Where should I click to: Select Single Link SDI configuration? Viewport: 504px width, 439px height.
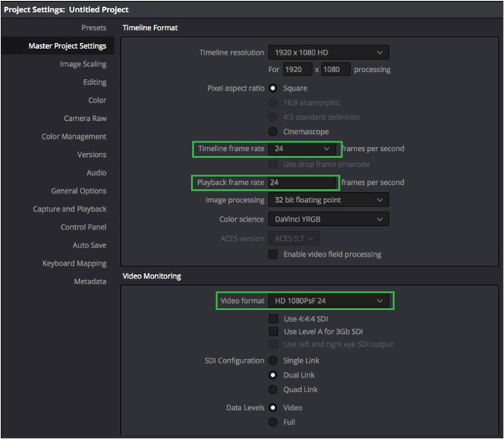(274, 361)
